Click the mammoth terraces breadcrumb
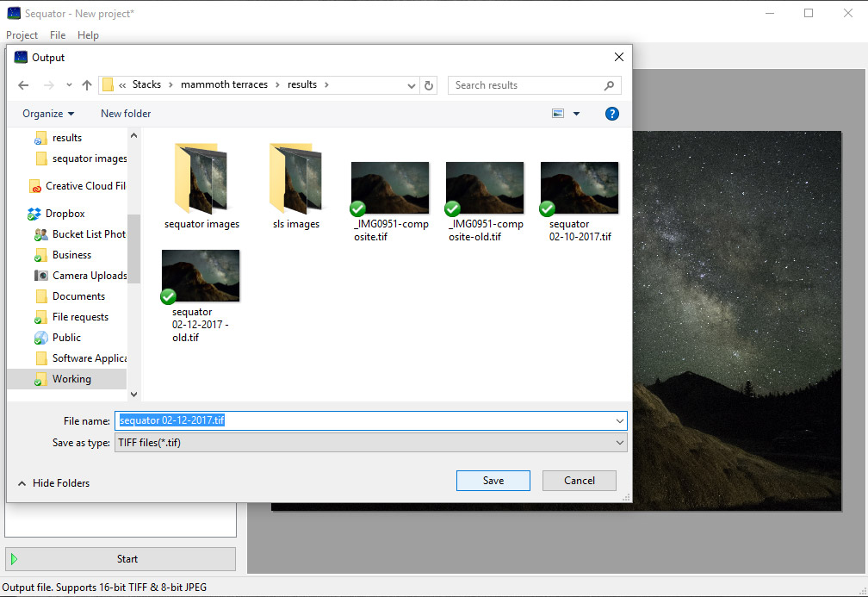The height and width of the screenshot is (597, 868). click(x=224, y=84)
